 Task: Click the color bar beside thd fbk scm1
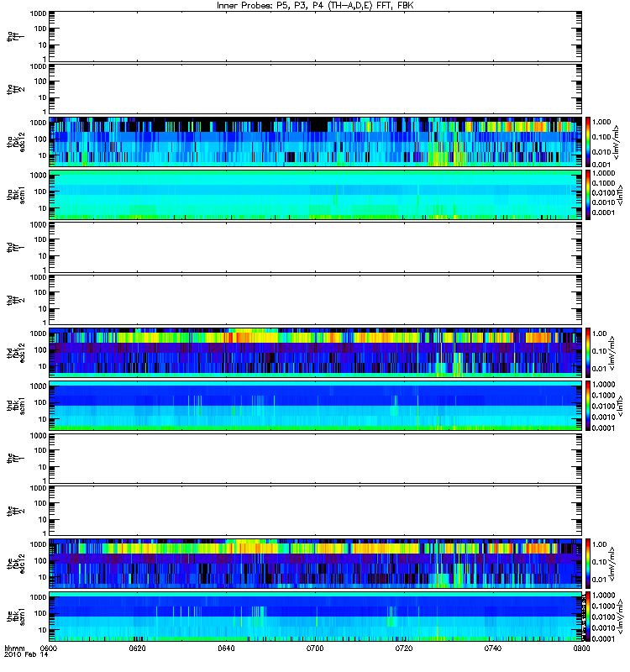[x=588, y=406]
